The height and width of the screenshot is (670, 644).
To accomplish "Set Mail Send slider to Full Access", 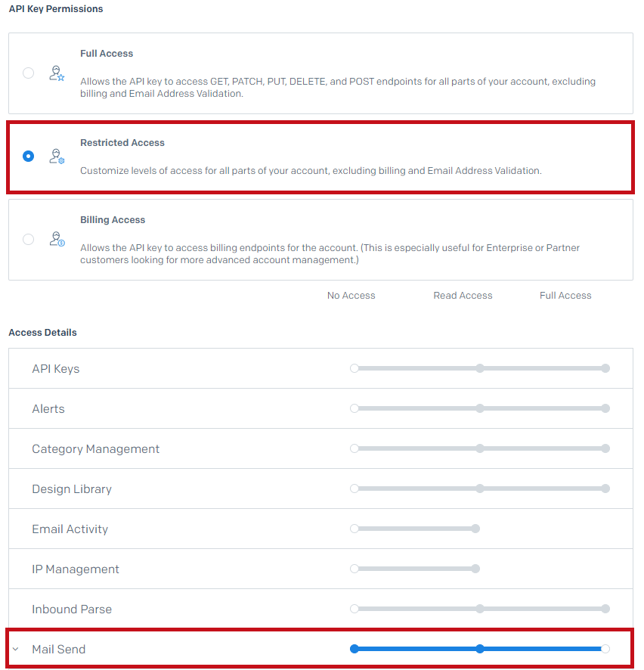I will pos(605,649).
